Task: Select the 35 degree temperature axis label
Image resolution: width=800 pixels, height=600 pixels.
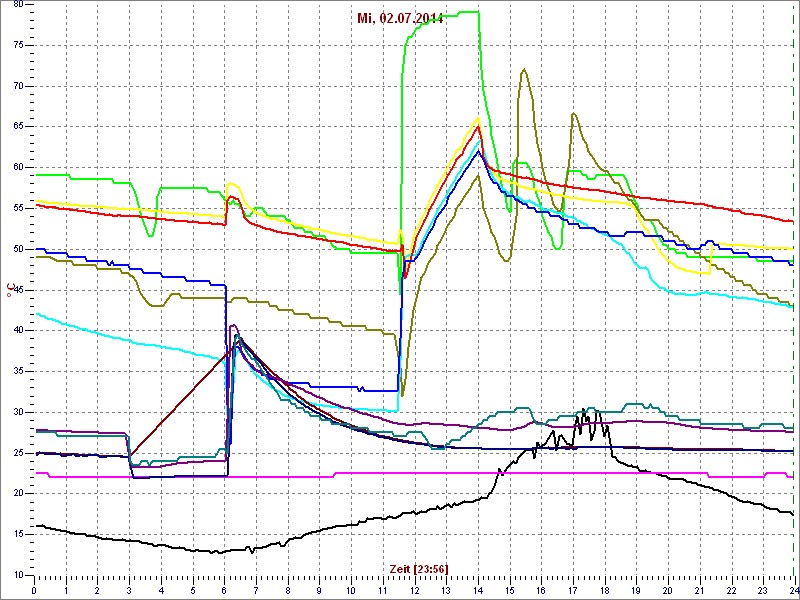Action: coord(17,371)
